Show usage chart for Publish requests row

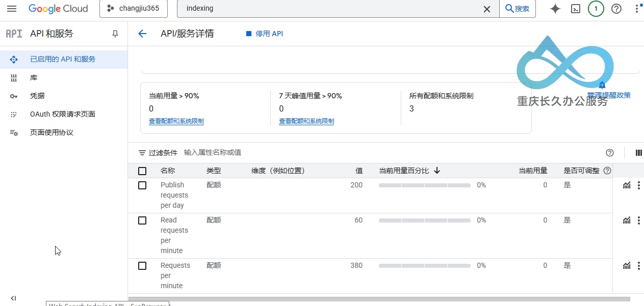627,185
